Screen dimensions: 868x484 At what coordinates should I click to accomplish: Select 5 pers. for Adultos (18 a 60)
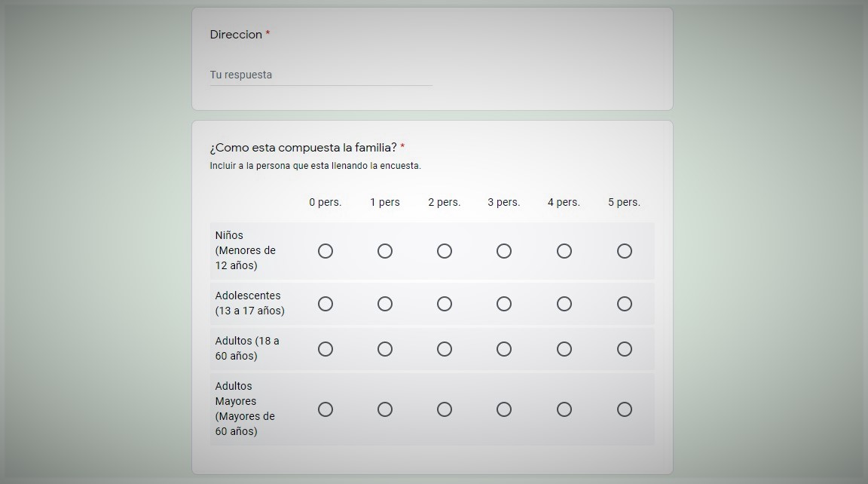(624, 349)
